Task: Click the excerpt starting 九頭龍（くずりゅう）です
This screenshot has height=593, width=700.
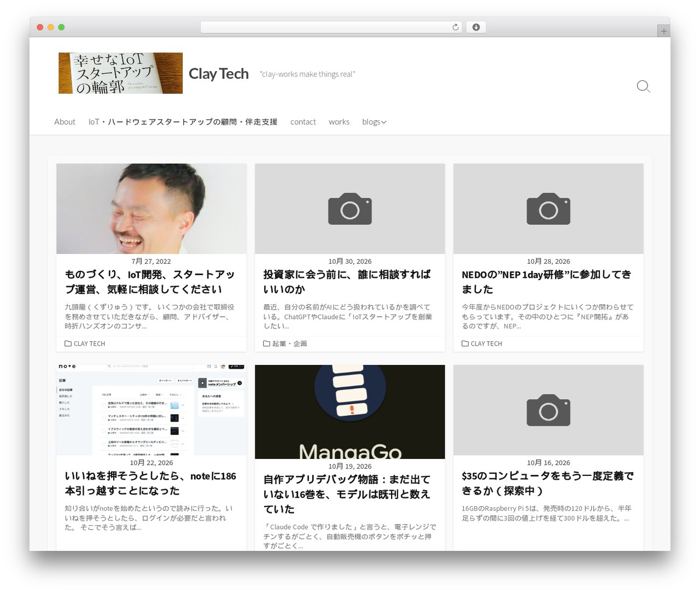Action: 149,317
